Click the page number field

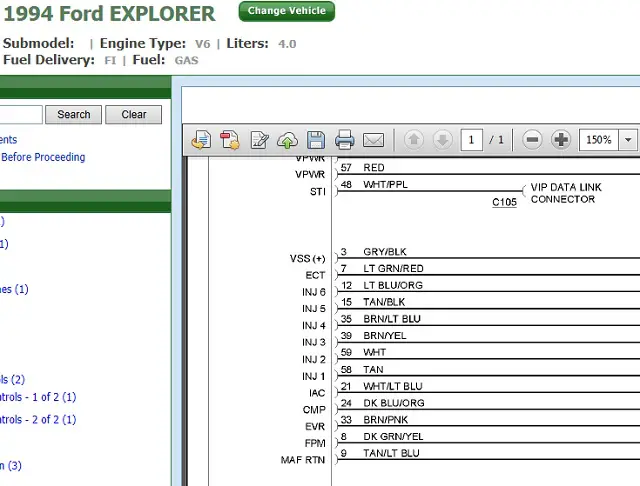(x=471, y=140)
